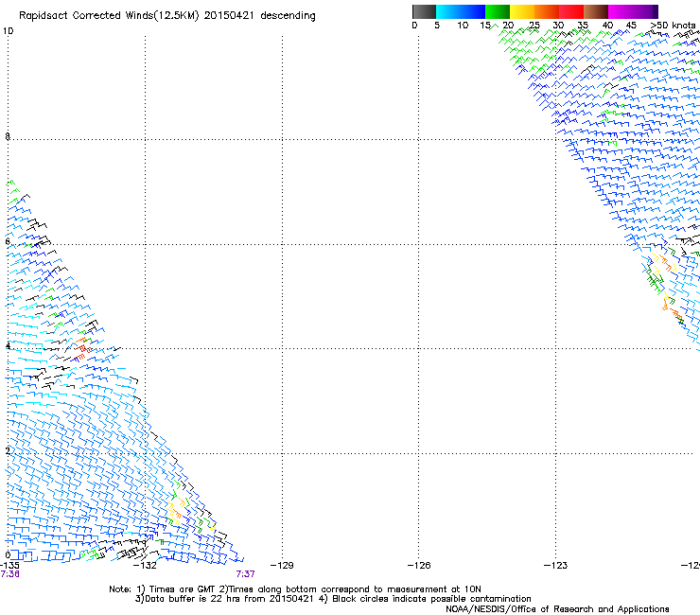The height and width of the screenshot is (615, 700).
Task: Click the orange wind barbs near bottom swath edge
Action: (x=175, y=514)
